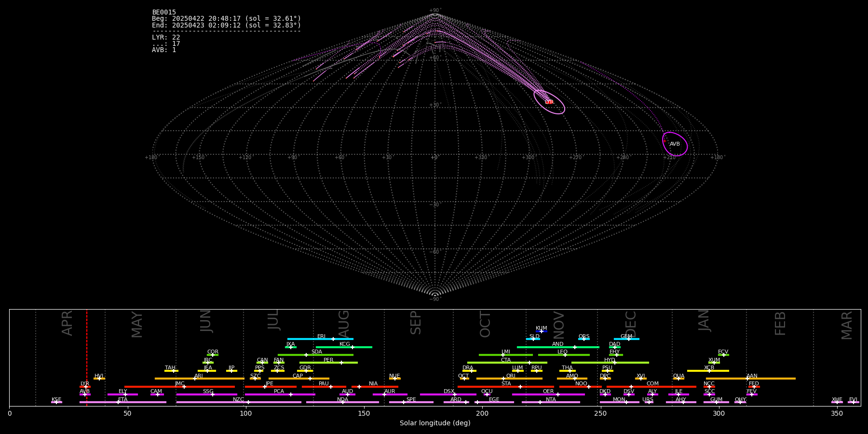The width and height of the screenshot is (868, 434).
Task: Click the JMC red shower bar label
Action: click(179, 384)
